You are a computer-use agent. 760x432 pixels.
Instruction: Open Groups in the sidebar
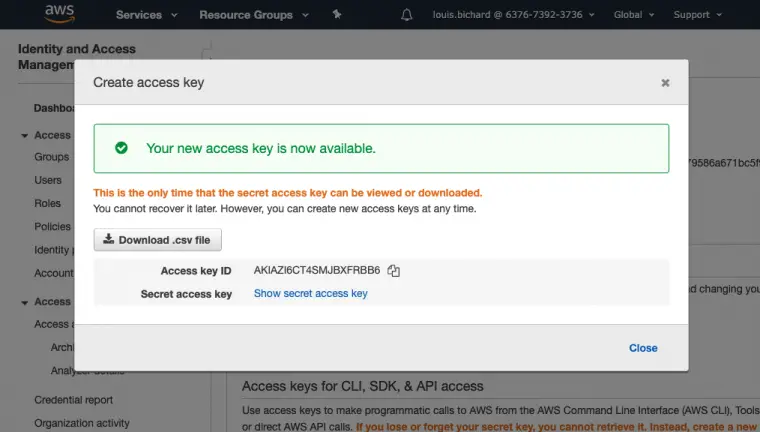click(x=51, y=157)
